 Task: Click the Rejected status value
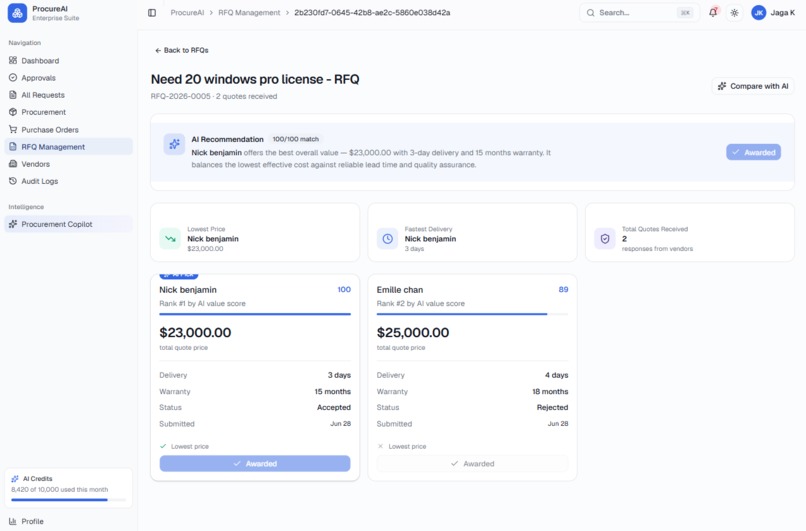pyautogui.click(x=553, y=407)
